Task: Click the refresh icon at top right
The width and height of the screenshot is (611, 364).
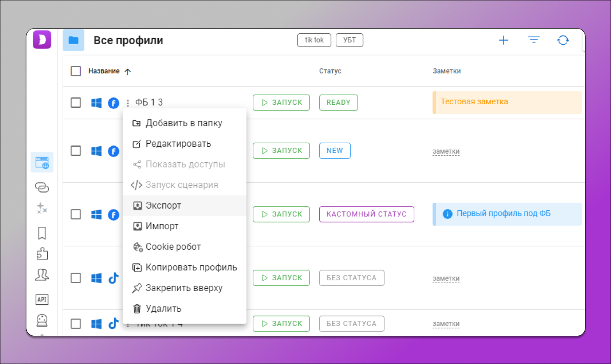Action: click(563, 40)
